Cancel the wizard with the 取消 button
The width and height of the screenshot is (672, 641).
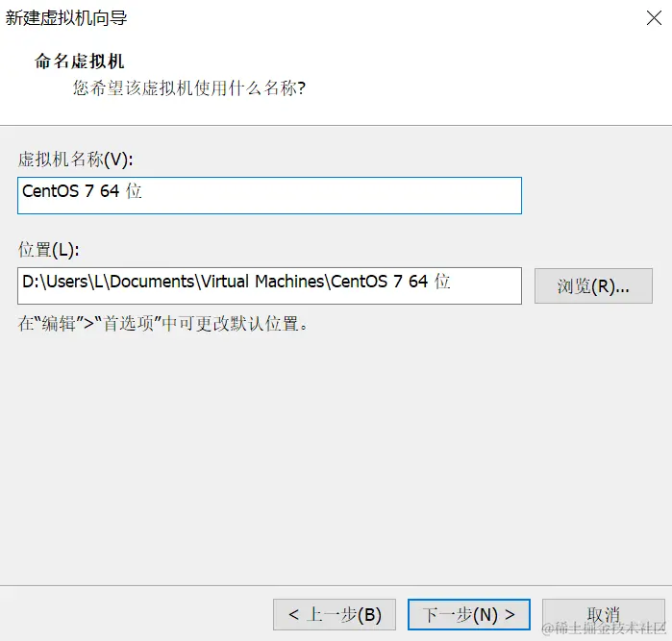[604, 614]
